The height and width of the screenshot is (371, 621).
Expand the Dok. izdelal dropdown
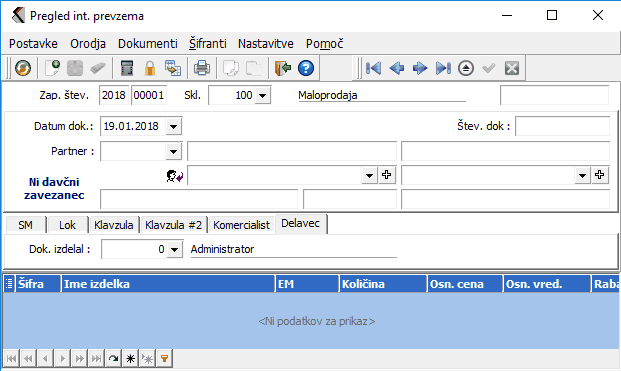[174, 249]
